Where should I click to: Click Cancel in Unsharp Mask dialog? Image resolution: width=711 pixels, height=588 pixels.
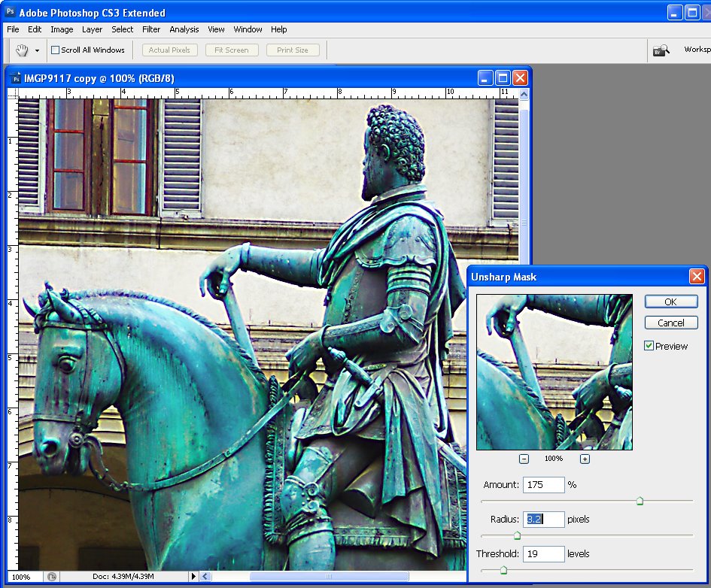(671, 323)
